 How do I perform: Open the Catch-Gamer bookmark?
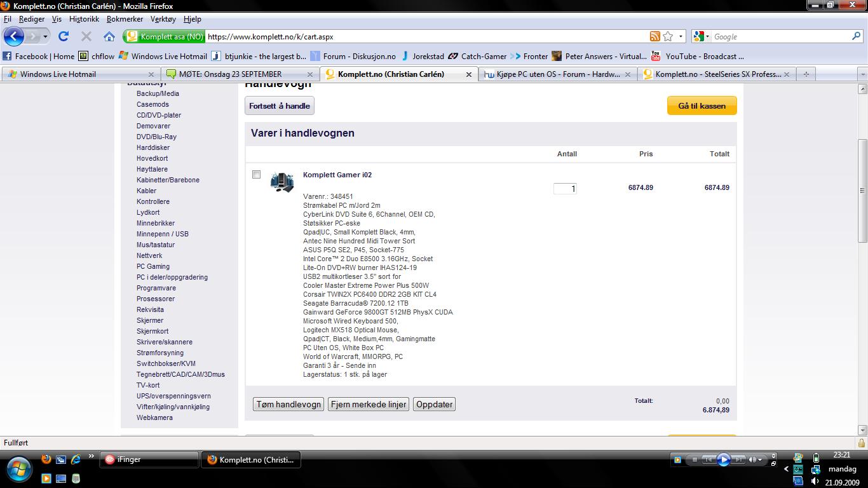coord(477,56)
